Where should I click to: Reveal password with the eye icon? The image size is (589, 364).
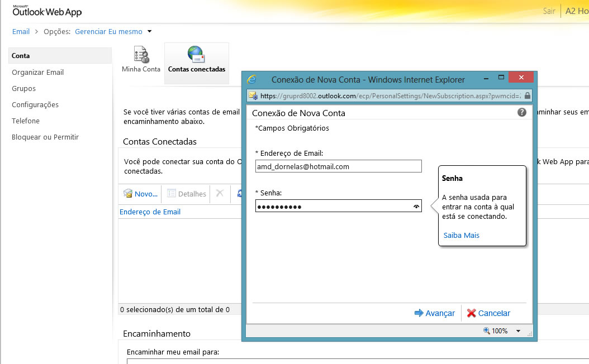click(416, 207)
